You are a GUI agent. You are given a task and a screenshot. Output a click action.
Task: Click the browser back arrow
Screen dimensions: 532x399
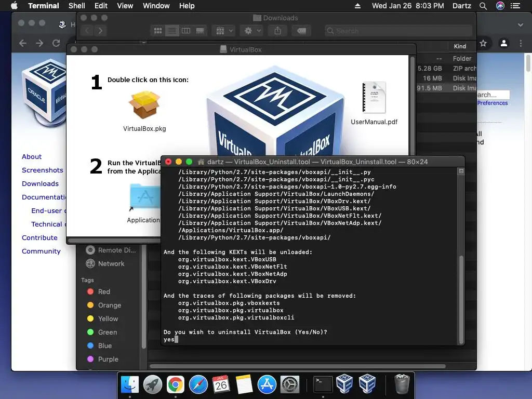(x=23, y=43)
